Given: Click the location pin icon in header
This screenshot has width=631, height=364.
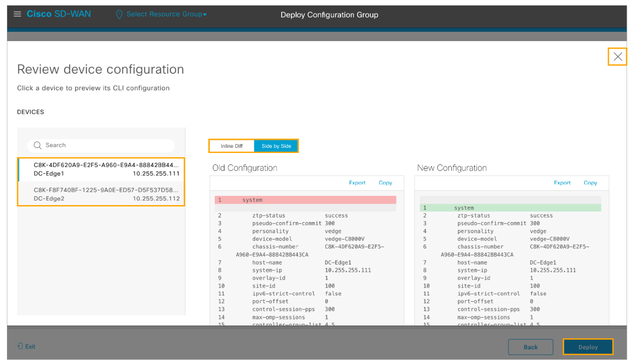Looking at the screenshot, I should (119, 14).
